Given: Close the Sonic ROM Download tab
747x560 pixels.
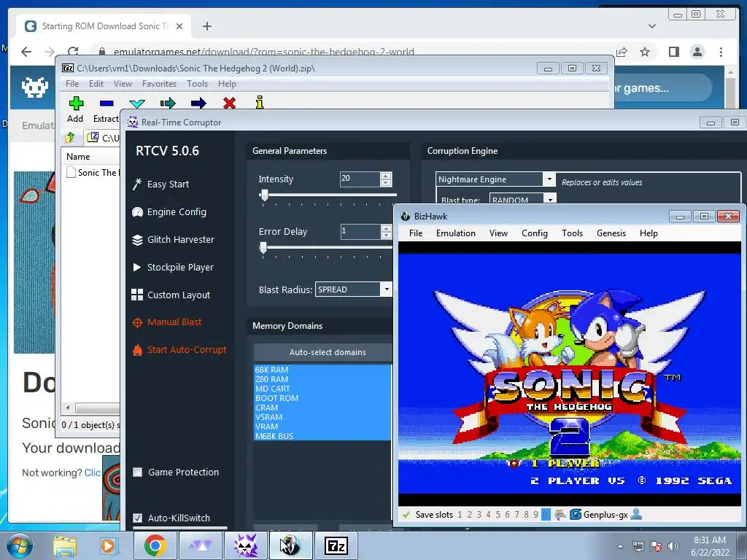Looking at the screenshot, I should click(x=179, y=26).
